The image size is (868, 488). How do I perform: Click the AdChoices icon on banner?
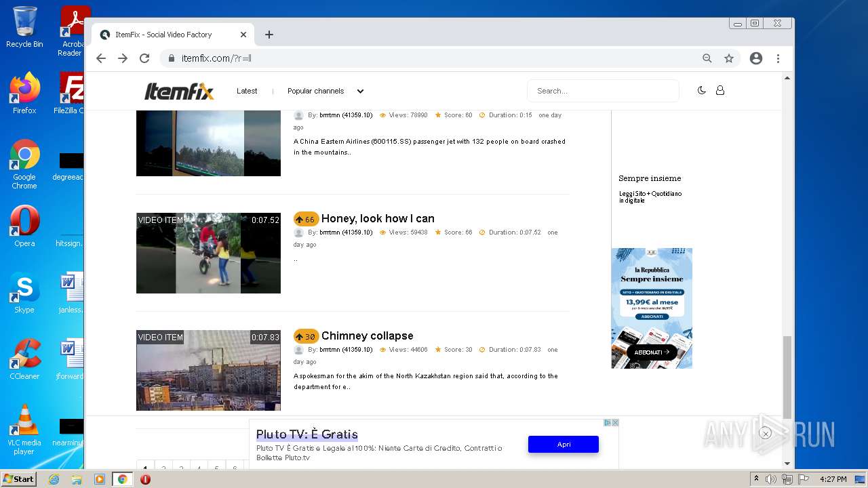(x=608, y=422)
